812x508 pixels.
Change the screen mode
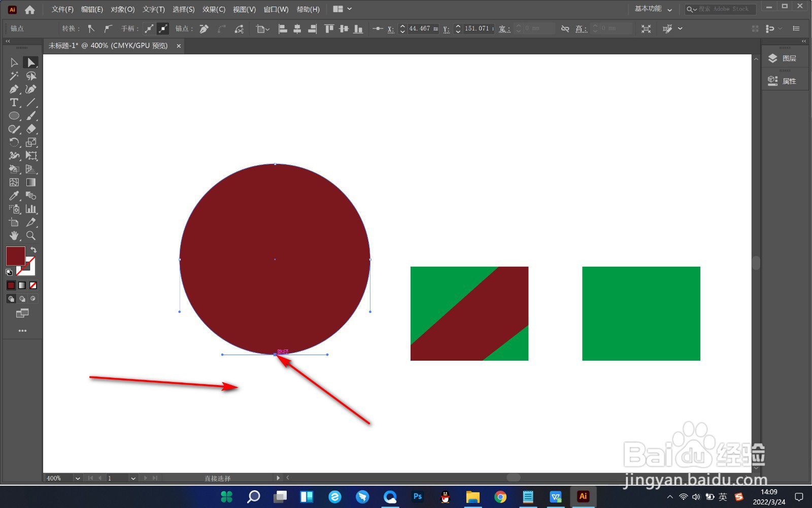click(22, 313)
